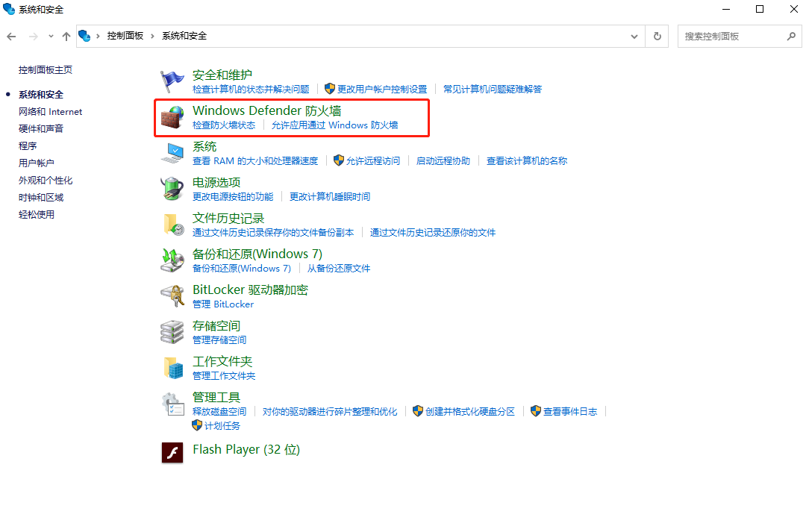Click 管理 BitLocker link
Viewport: 809px width, 532px height.
pos(223,304)
